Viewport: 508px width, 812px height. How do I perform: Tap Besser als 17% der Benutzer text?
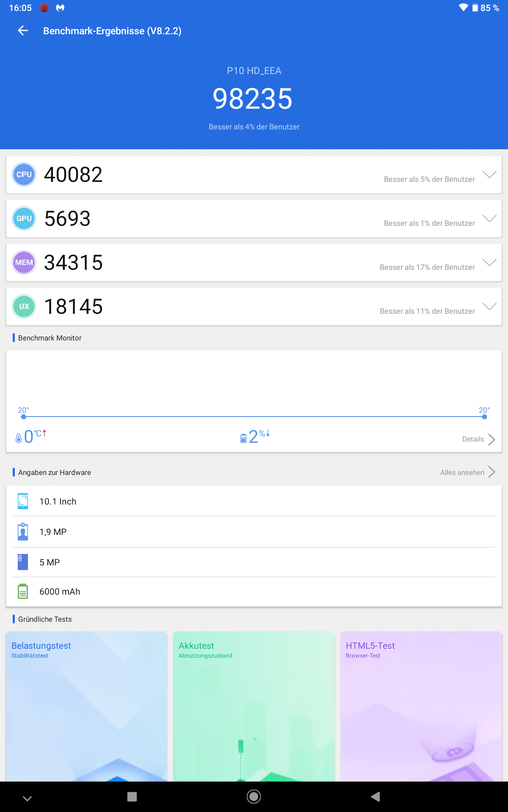[427, 267]
